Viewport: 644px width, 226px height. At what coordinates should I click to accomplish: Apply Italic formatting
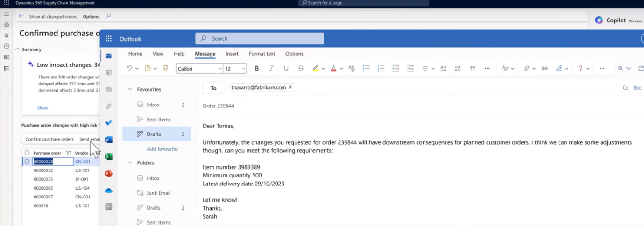pyautogui.click(x=271, y=68)
